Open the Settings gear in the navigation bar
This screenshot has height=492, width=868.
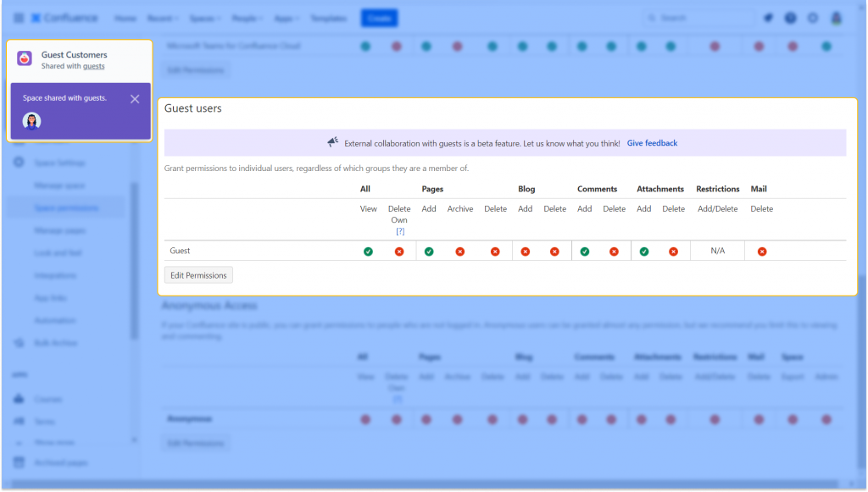[811, 17]
